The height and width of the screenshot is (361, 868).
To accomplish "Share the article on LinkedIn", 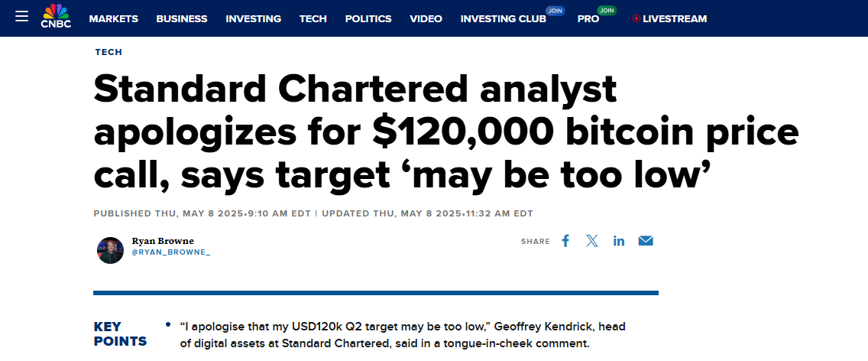I will [619, 241].
